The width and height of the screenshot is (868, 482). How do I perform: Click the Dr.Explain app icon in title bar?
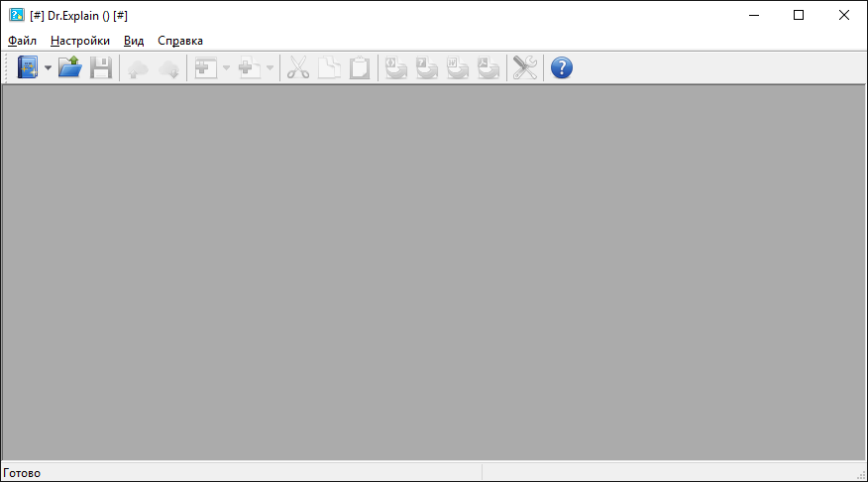coord(17,15)
